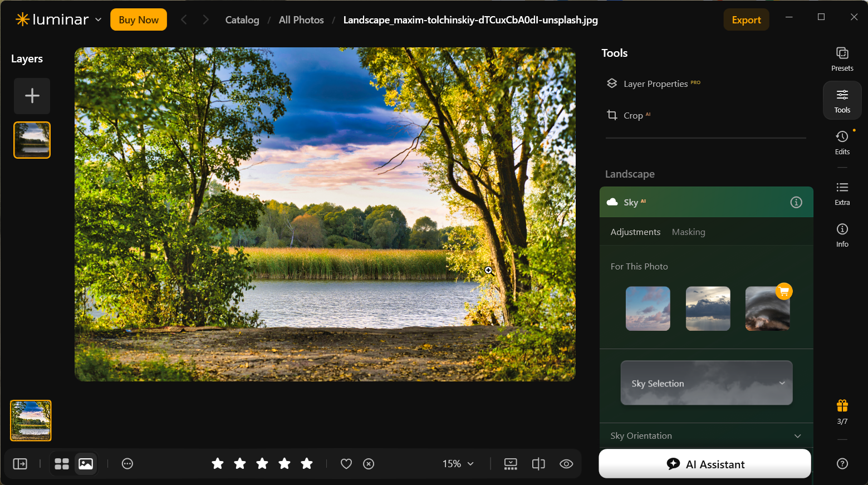Set rating to one star
868x485 pixels.
218,463
